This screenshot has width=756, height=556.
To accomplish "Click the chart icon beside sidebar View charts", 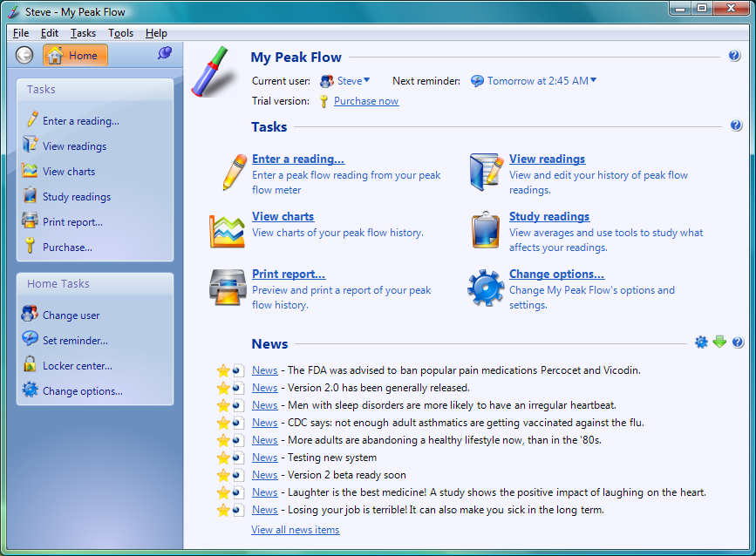I will [30, 170].
